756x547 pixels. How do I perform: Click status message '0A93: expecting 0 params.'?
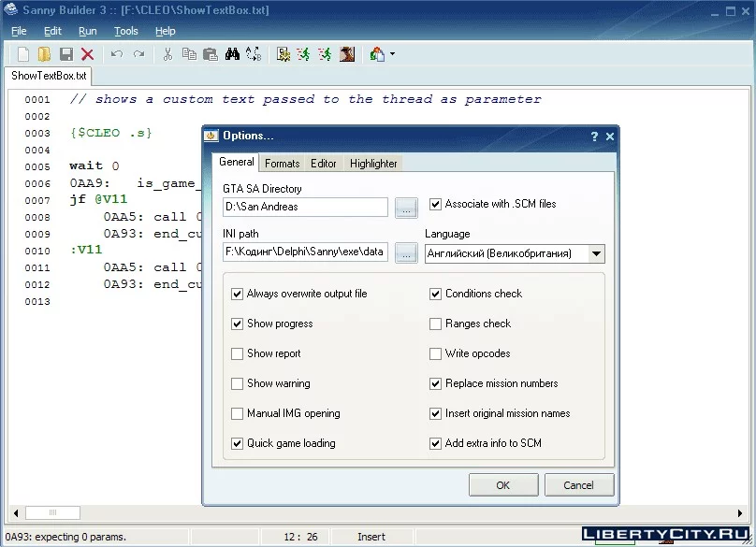point(65,537)
